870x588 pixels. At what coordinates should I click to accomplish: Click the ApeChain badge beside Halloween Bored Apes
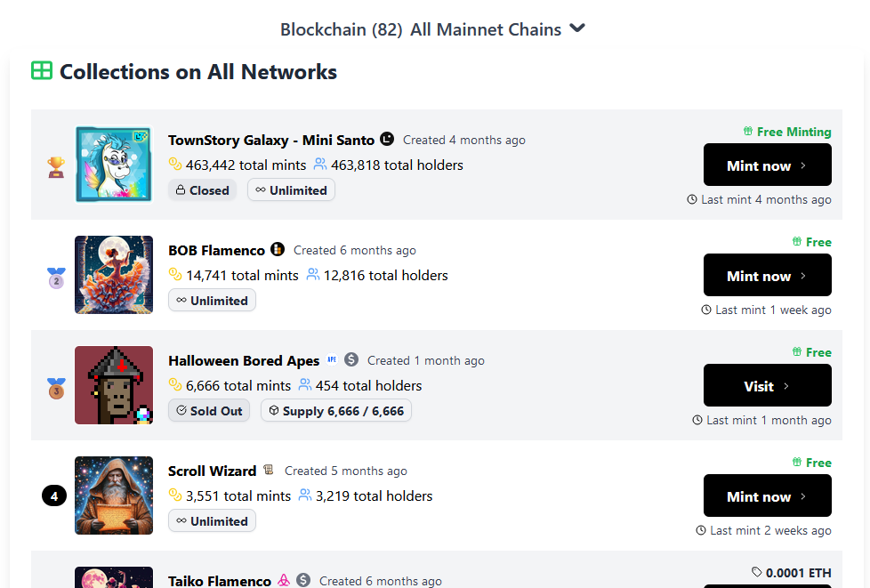click(x=332, y=360)
